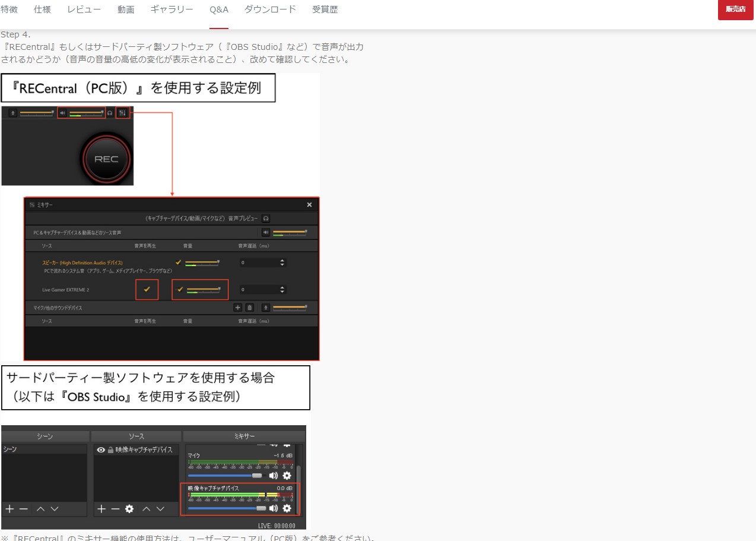Screen dimensions: 756x541
Task: Open the 仕様 tab
Action: 43,10
